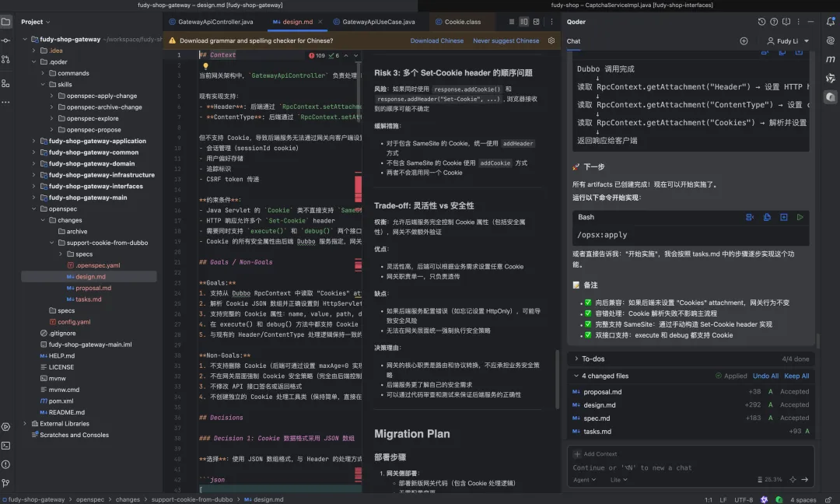840x504 pixels.
Task: Open the Agent mode dropdown
Action: pyautogui.click(x=584, y=480)
